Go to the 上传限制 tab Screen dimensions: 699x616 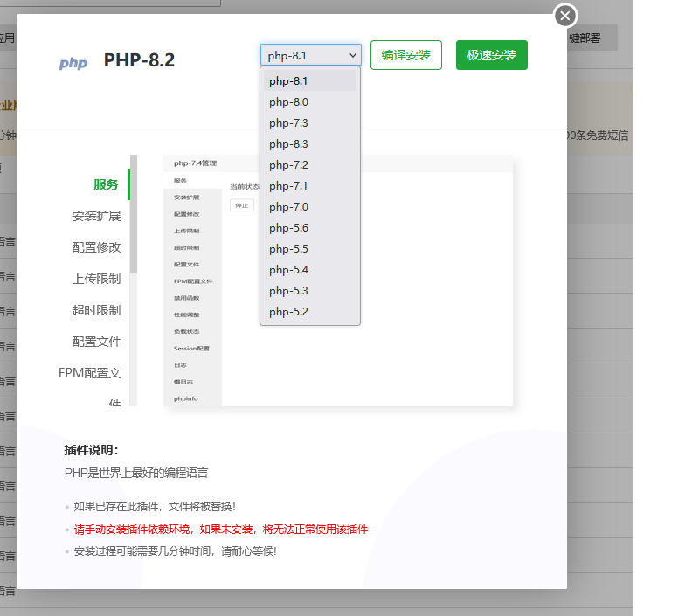click(x=96, y=279)
